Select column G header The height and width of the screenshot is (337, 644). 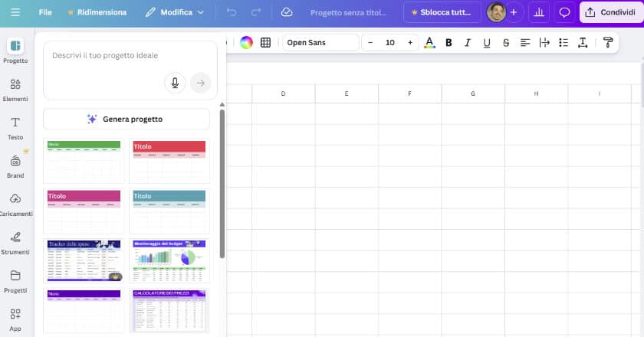point(473,93)
